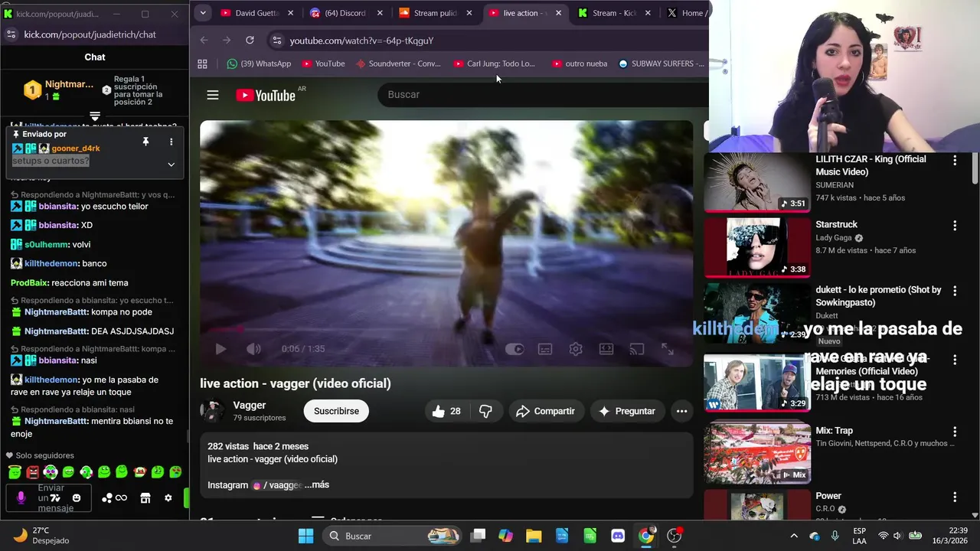Open Soundverter bookmark
Screen dimensions: 980x551
(x=398, y=64)
